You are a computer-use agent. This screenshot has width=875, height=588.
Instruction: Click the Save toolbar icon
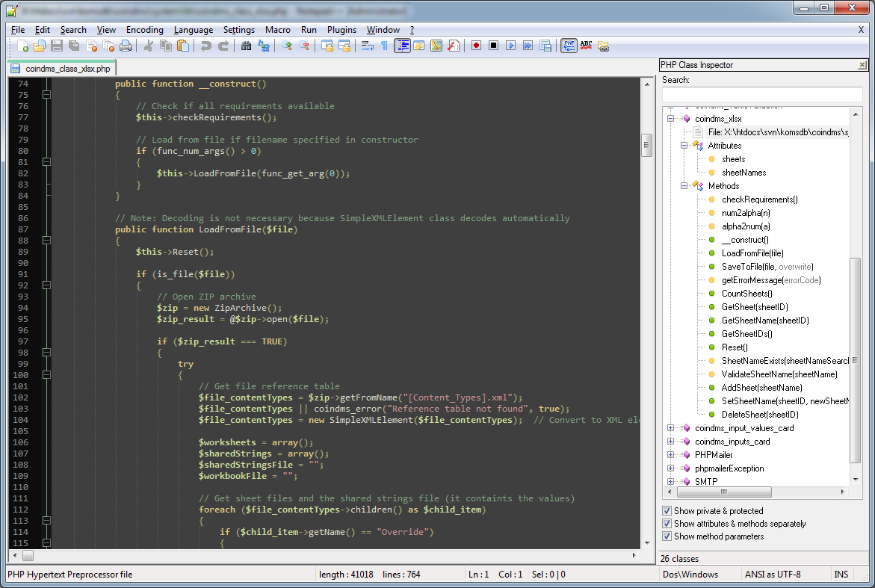click(57, 46)
